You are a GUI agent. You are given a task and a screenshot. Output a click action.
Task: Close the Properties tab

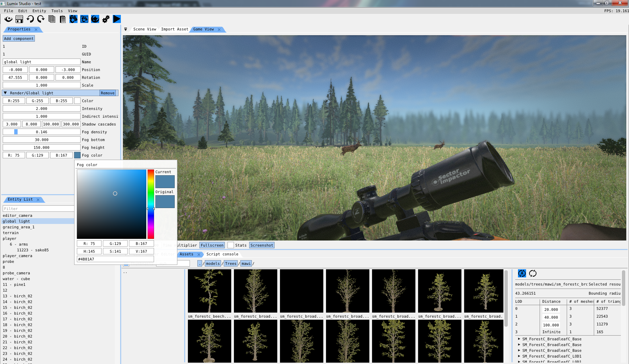(36, 29)
